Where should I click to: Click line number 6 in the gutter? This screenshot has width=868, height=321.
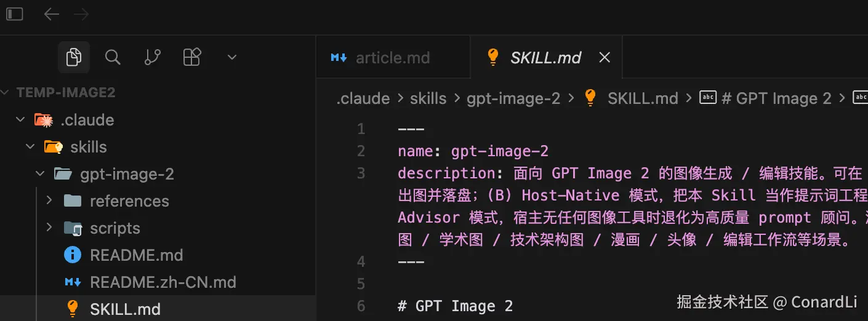361,306
